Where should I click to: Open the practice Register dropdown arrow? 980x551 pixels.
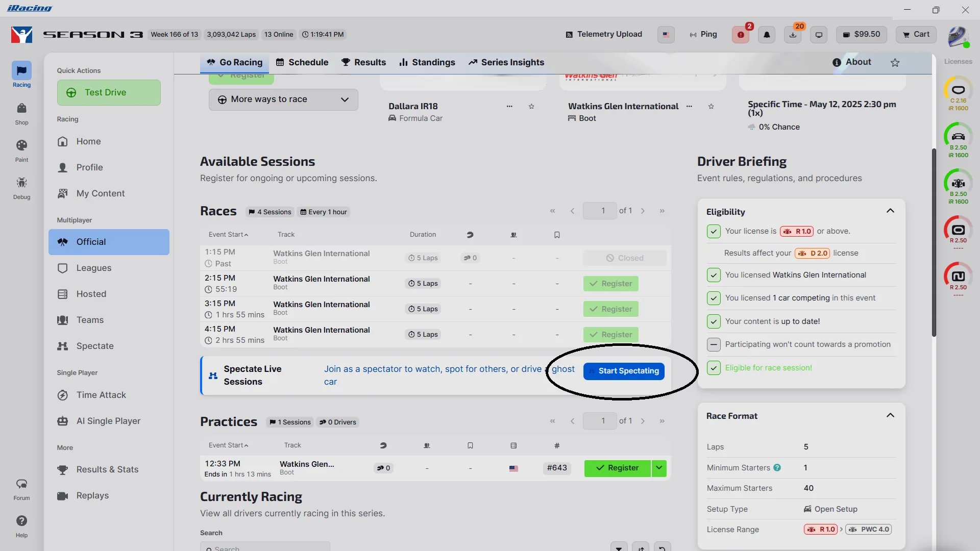coord(659,468)
